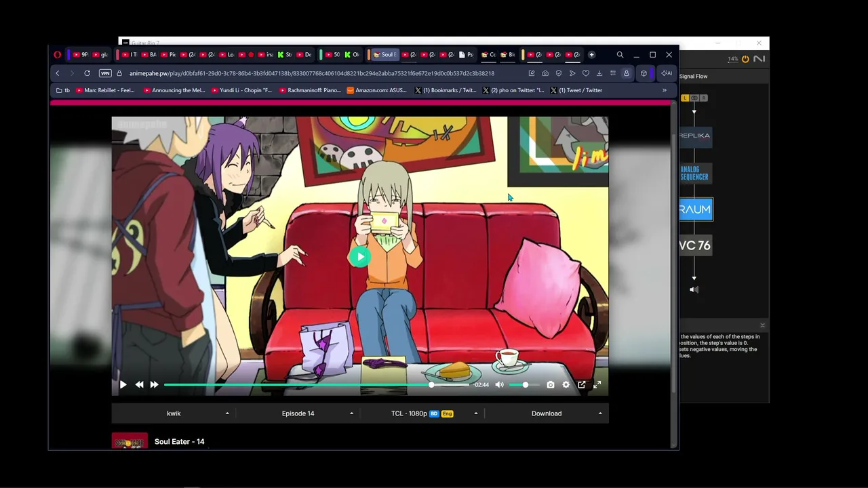Open the Opera AI assistant button
Viewport: 868px width, 488px height.
667,73
